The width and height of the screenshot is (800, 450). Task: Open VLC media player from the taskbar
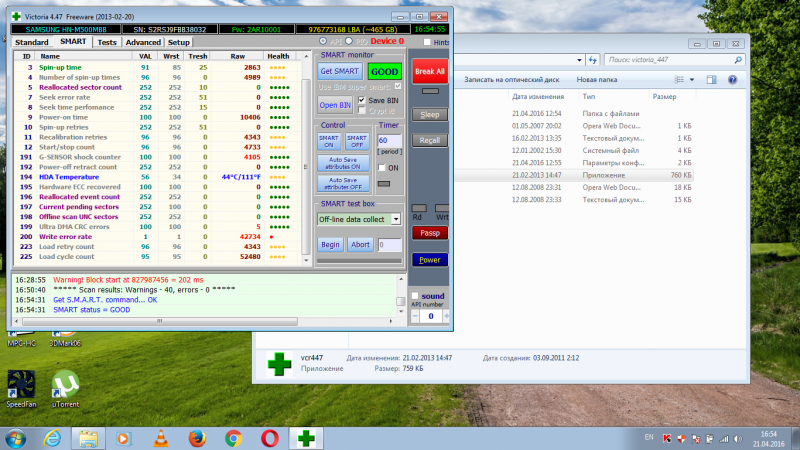(x=159, y=437)
